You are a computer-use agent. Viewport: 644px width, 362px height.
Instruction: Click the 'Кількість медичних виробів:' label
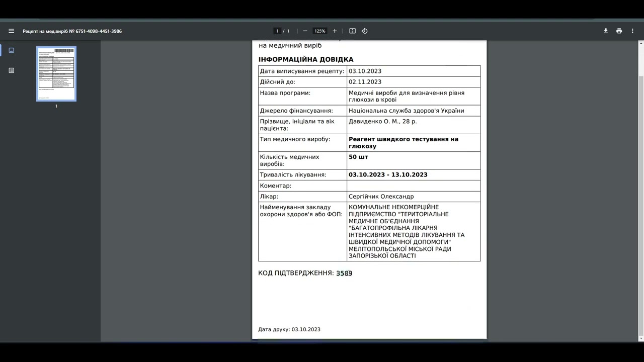(x=290, y=160)
